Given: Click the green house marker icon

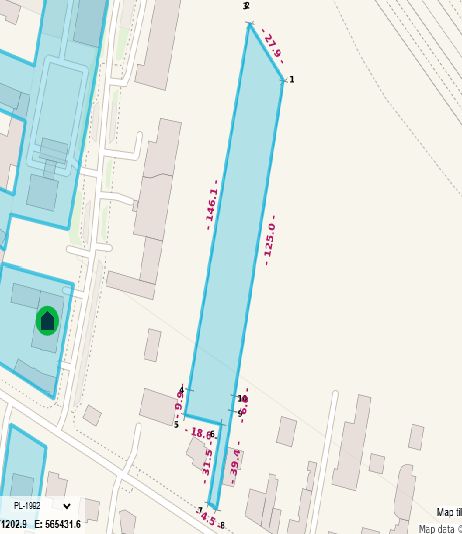Looking at the screenshot, I should point(47,320).
